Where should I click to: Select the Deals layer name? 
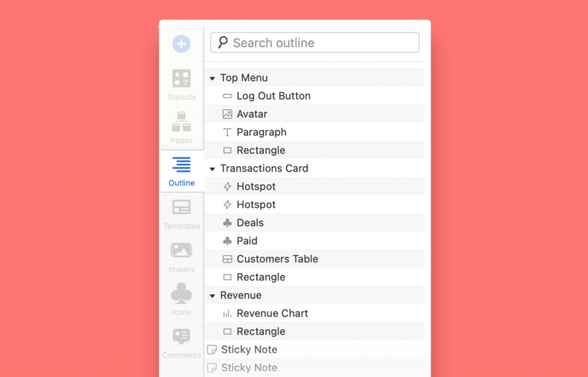pyautogui.click(x=250, y=222)
